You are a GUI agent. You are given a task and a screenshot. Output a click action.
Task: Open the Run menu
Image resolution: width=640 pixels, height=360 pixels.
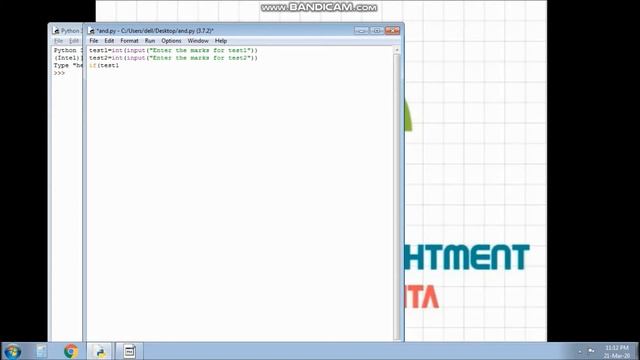(150, 41)
